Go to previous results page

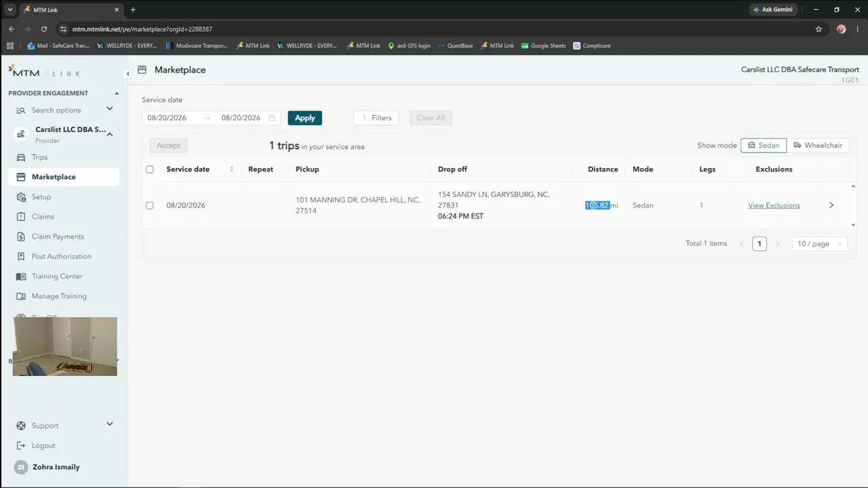741,244
